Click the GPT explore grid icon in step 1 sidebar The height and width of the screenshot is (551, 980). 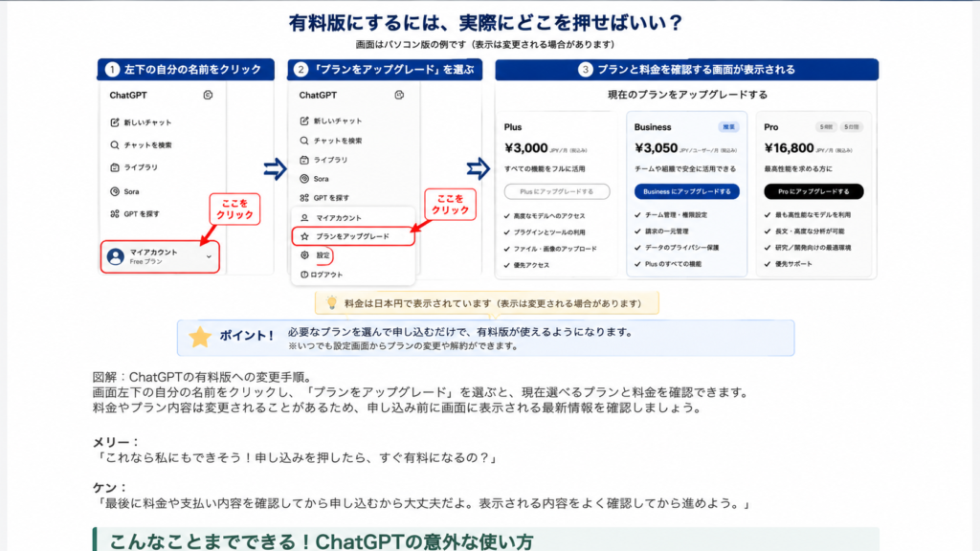[115, 213]
